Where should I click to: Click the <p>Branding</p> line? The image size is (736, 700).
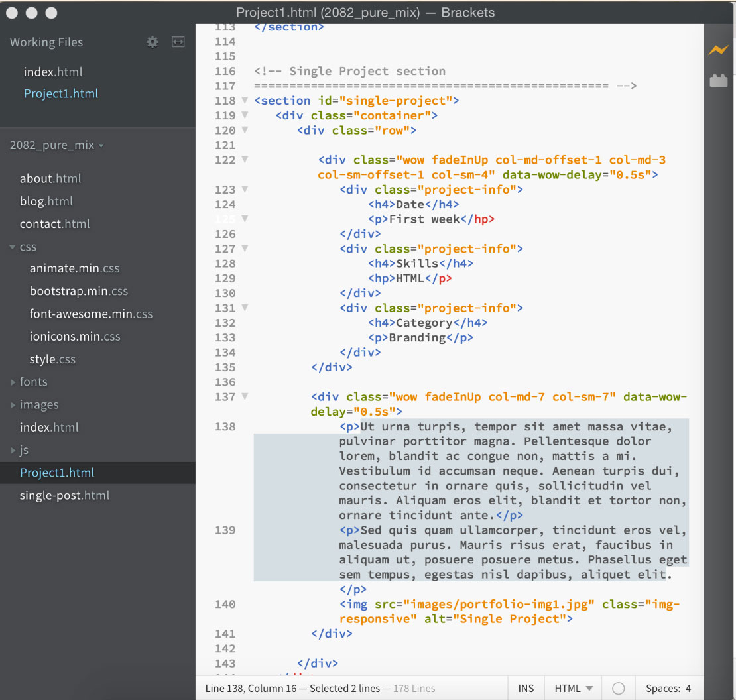pyautogui.click(x=420, y=338)
